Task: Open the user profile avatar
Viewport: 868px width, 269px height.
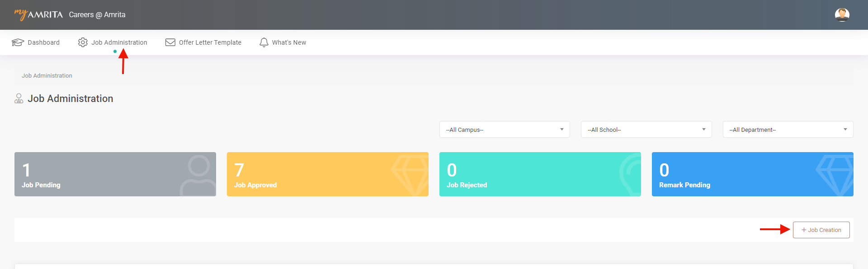Action: click(842, 15)
